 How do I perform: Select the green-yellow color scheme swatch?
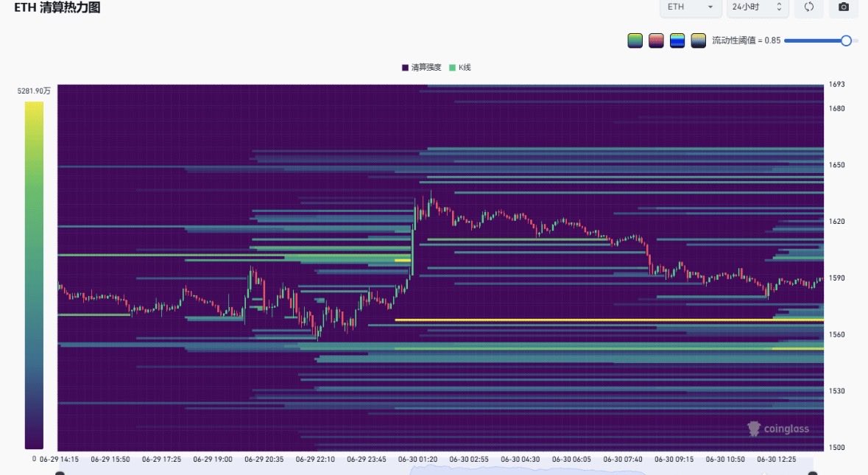click(635, 41)
